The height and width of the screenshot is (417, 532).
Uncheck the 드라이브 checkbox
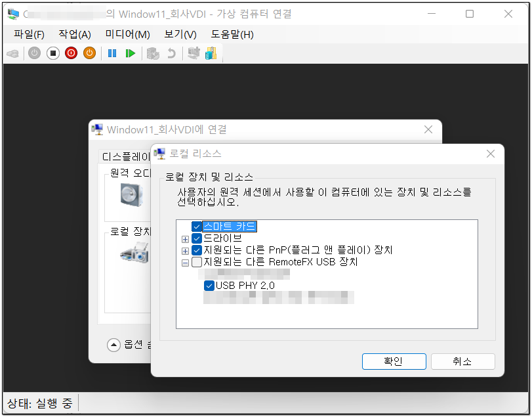[x=197, y=238]
